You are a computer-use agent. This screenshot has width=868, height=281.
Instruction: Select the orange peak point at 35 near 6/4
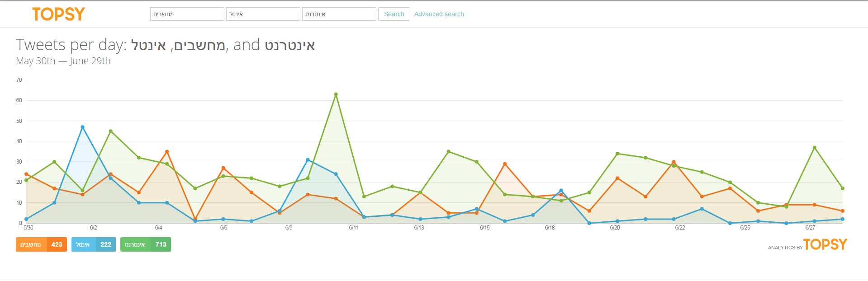pyautogui.click(x=167, y=152)
